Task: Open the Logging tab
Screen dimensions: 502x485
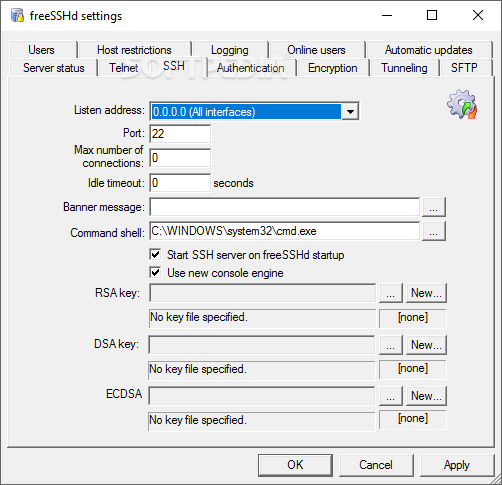Action: tap(230, 50)
